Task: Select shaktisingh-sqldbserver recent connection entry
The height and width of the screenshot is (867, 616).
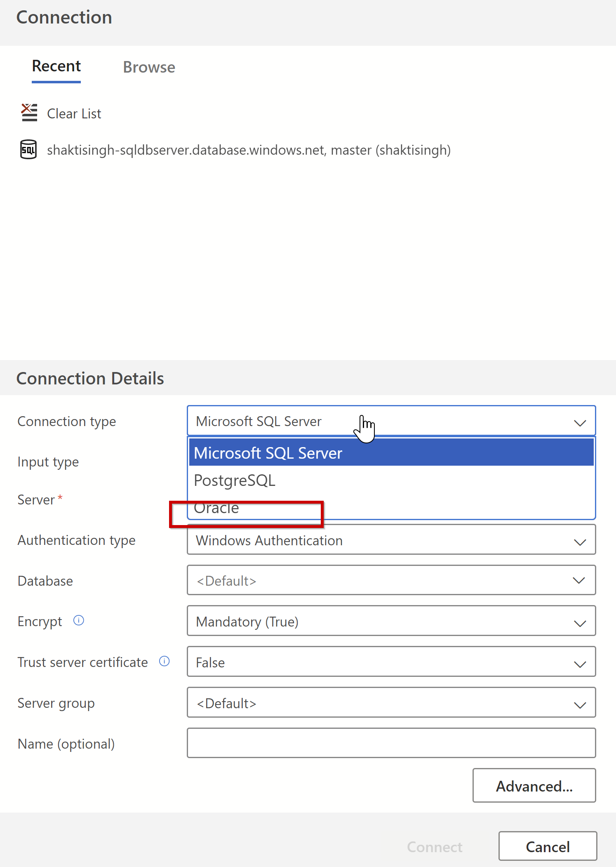Action: coord(249,150)
